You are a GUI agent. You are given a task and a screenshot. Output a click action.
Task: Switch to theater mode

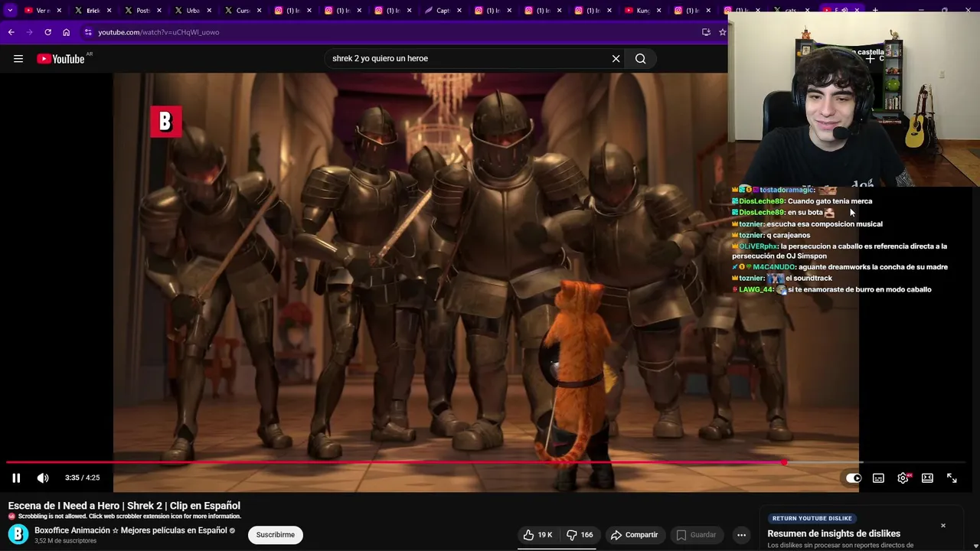(x=927, y=478)
